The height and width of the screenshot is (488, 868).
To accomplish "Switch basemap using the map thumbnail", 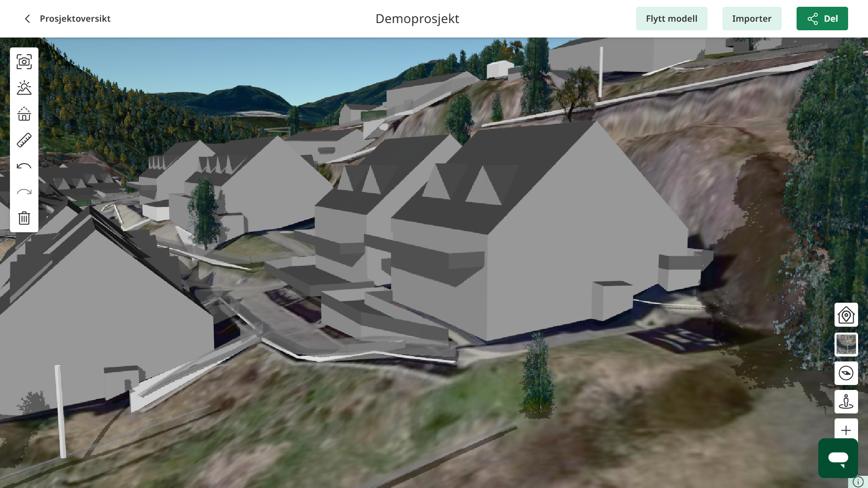I will pyautogui.click(x=846, y=344).
